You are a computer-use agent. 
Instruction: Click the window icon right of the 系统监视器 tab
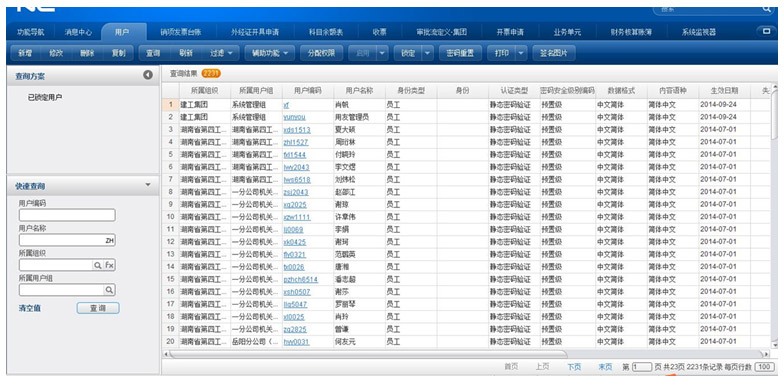766,32
